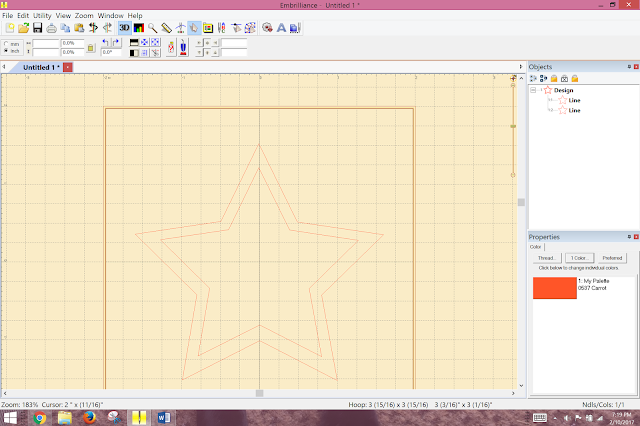Select the Design item in Objects tree
Image resolution: width=640 pixels, height=426 pixels.
(563, 90)
